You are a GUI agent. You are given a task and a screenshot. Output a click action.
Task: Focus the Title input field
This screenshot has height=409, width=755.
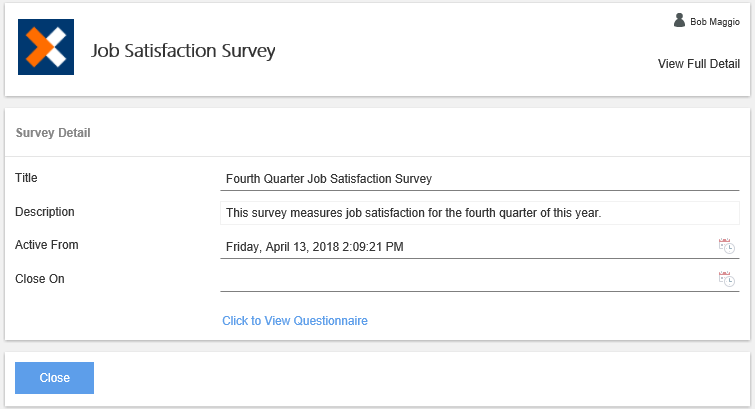[480, 179]
